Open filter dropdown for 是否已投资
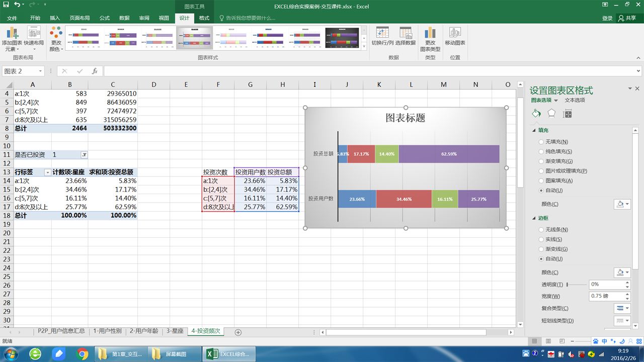Image resolution: width=644 pixels, height=362 pixels. (x=84, y=155)
